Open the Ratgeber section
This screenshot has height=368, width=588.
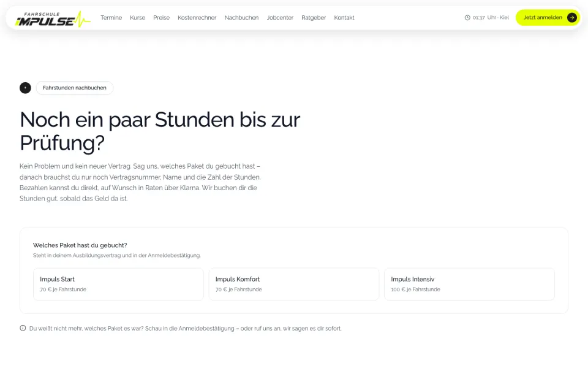[314, 18]
